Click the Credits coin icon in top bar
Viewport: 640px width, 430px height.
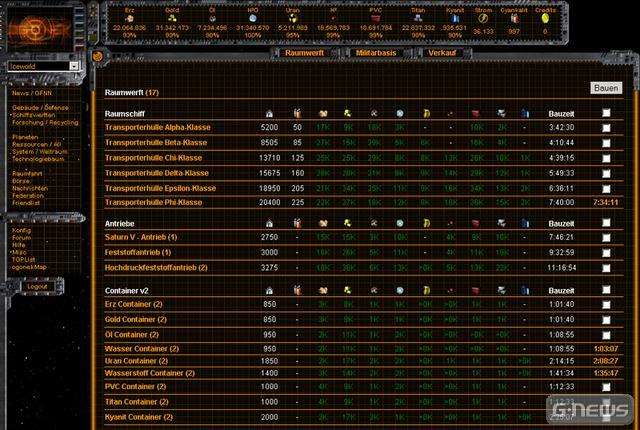[545, 18]
